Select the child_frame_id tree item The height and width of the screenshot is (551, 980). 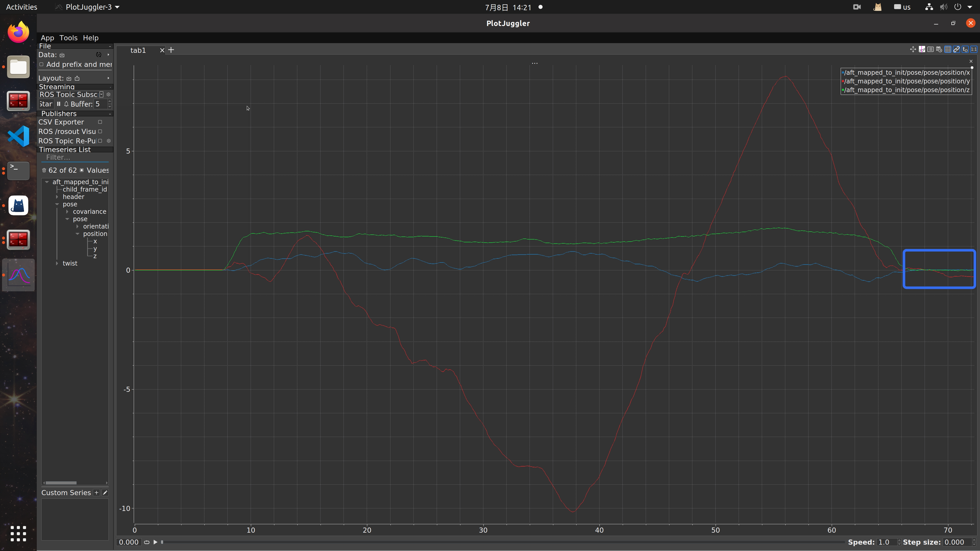(85, 189)
